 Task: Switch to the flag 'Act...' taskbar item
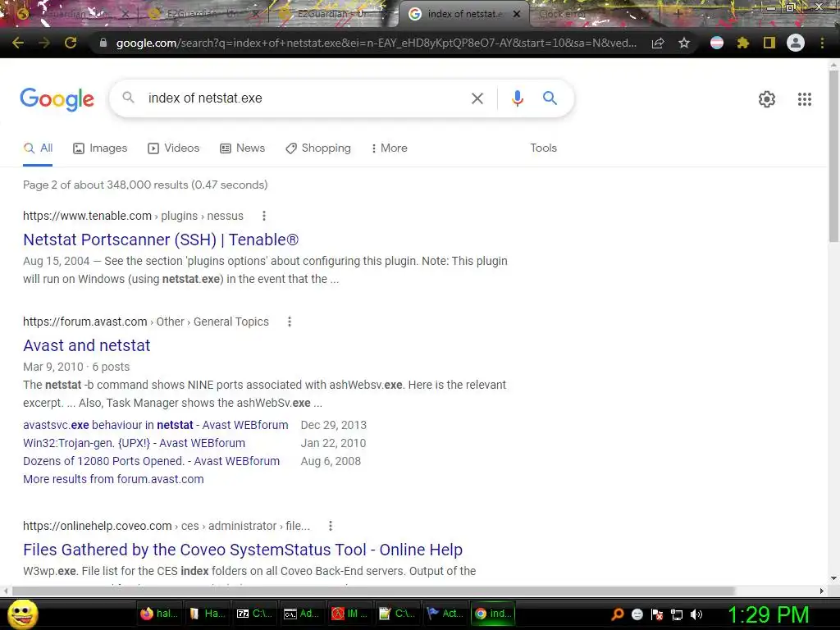coord(445,614)
